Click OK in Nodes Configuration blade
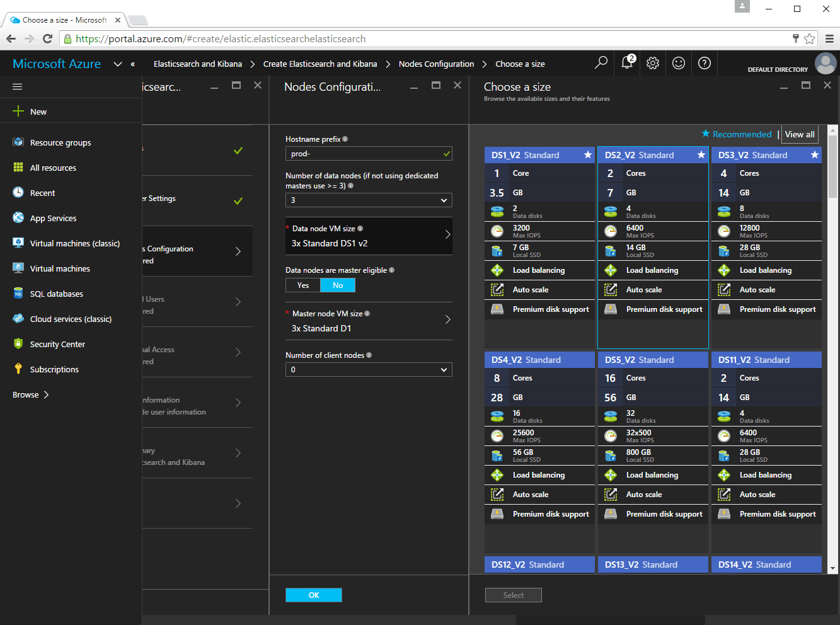840x625 pixels. coord(314,595)
